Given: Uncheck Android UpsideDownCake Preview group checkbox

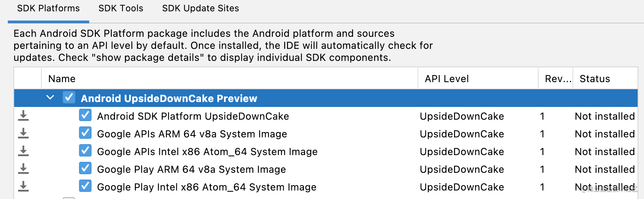Looking at the screenshot, I should (x=69, y=97).
